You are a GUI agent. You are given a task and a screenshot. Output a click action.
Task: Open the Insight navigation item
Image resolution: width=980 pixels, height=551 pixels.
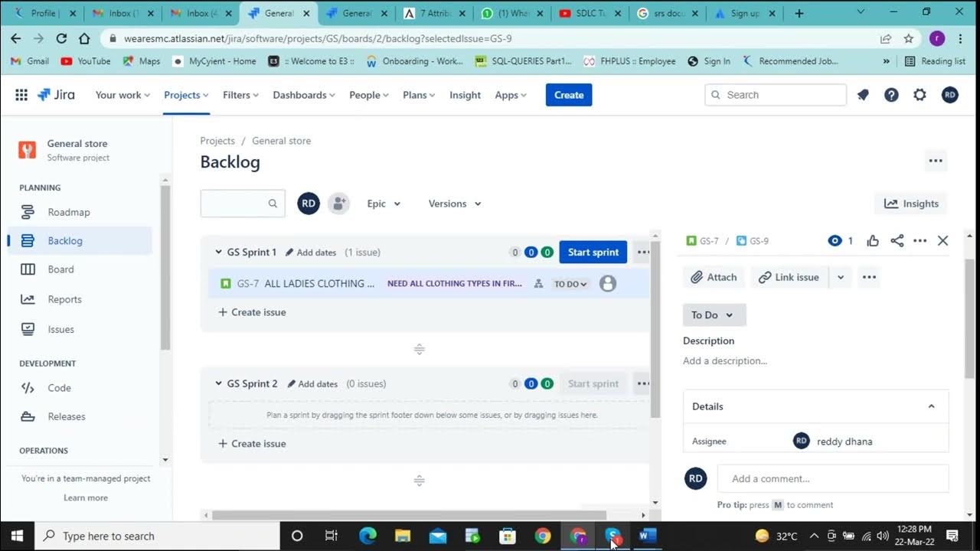[x=465, y=95]
